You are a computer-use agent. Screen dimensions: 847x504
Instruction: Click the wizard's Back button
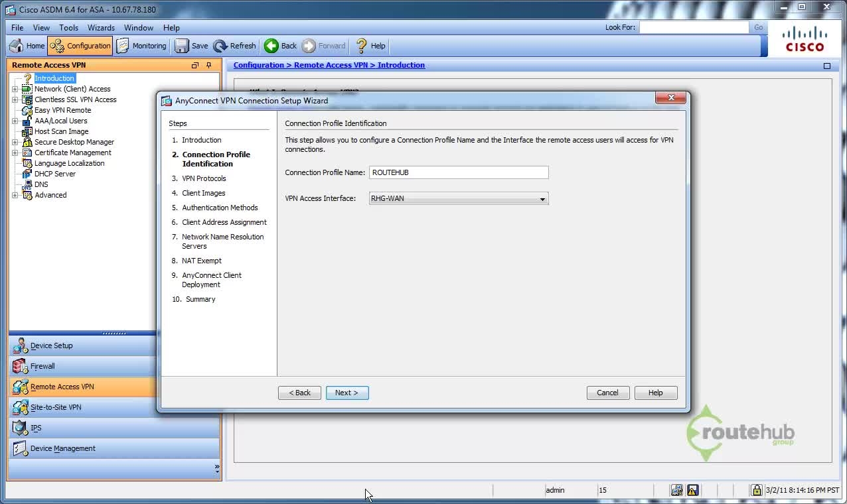(299, 393)
